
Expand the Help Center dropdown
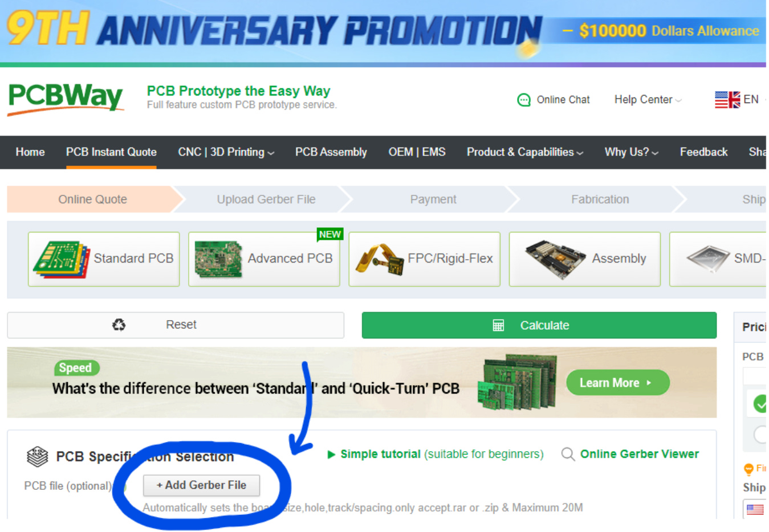coord(648,100)
